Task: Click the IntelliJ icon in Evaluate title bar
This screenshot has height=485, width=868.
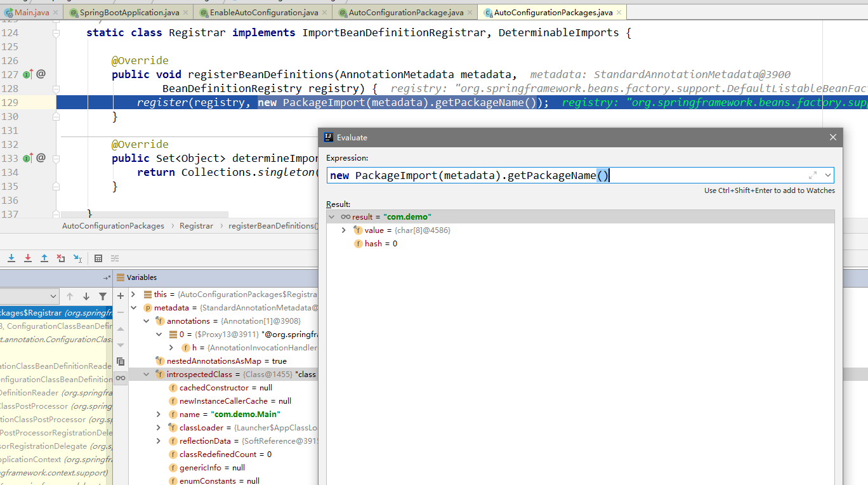Action: pos(329,137)
